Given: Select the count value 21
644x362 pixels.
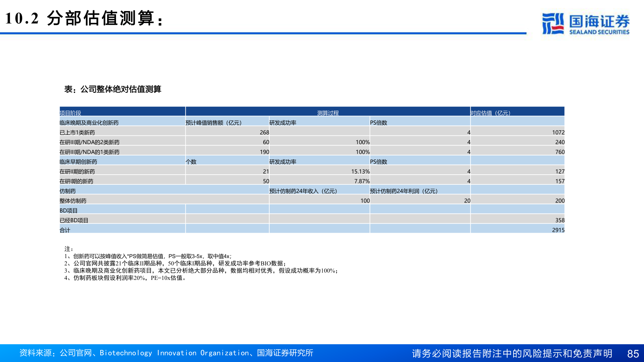Looking at the screenshot, I should (x=266, y=171).
